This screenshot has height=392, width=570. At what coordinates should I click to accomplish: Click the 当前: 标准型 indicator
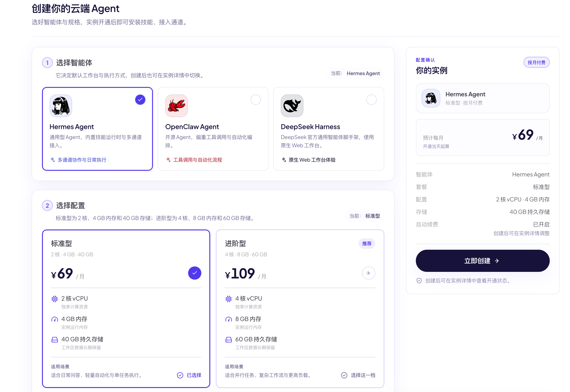pos(364,216)
